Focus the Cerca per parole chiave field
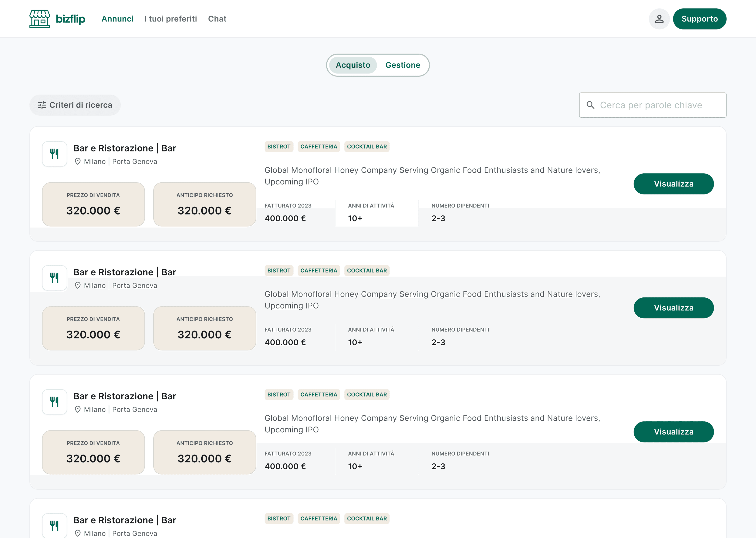The image size is (756, 538). 659,105
